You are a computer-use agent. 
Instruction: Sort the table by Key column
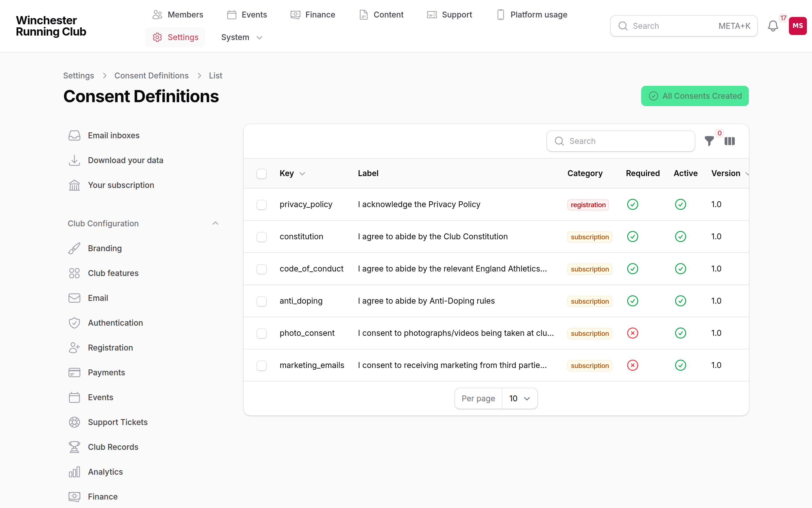pos(292,173)
